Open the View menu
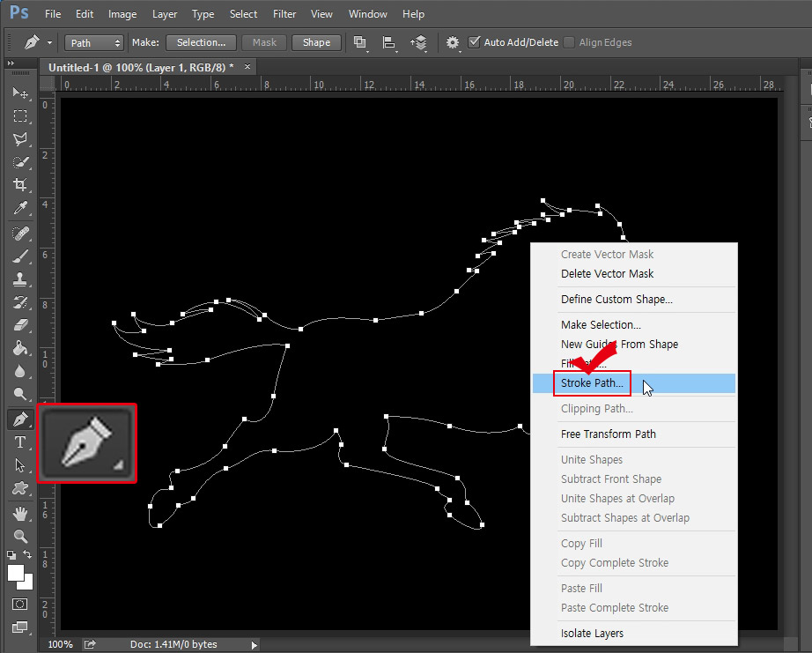Screen dimensions: 812x653 tap(321, 14)
